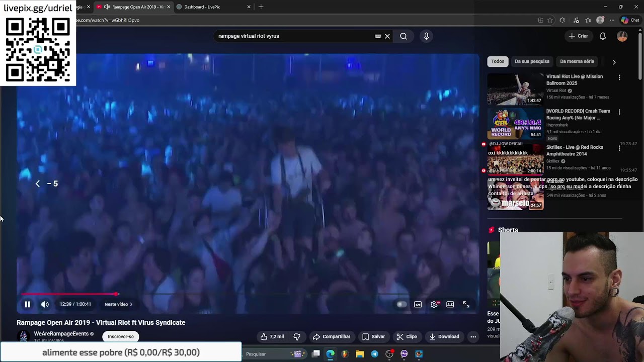Click the Criar create button
The height and width of the screenshot is (362, 644).
(x=579, y=36)
